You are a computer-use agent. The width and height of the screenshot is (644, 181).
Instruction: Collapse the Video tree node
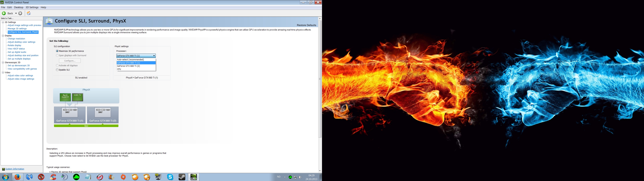(3, 73)
